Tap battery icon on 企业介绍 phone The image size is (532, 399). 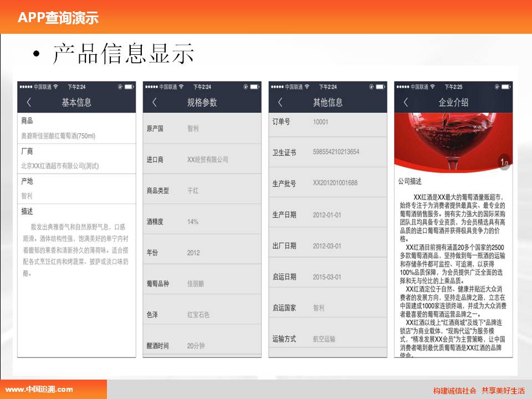coord(506,87)
